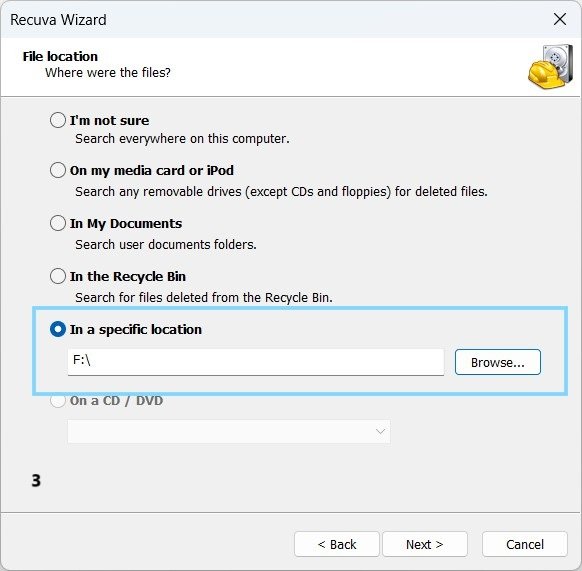Select "In a specific location" radio button
This screenshot has width=582, height=571.
point(58,329)
